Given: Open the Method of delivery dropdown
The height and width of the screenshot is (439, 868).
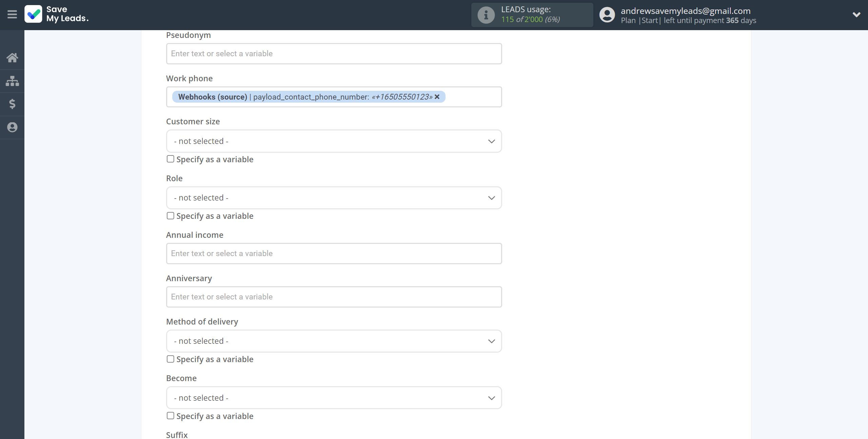Looking at the screenshot, I should 334,341.
